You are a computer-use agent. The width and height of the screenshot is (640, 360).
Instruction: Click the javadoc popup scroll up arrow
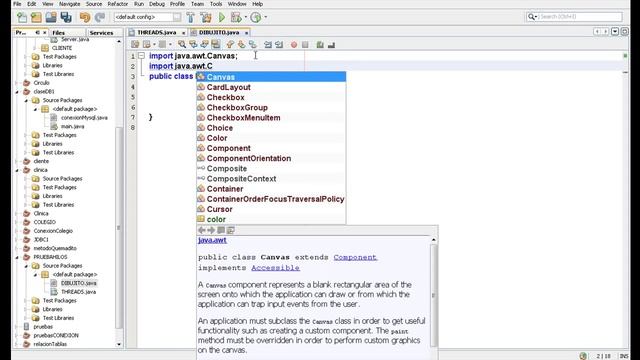(433, 240)
